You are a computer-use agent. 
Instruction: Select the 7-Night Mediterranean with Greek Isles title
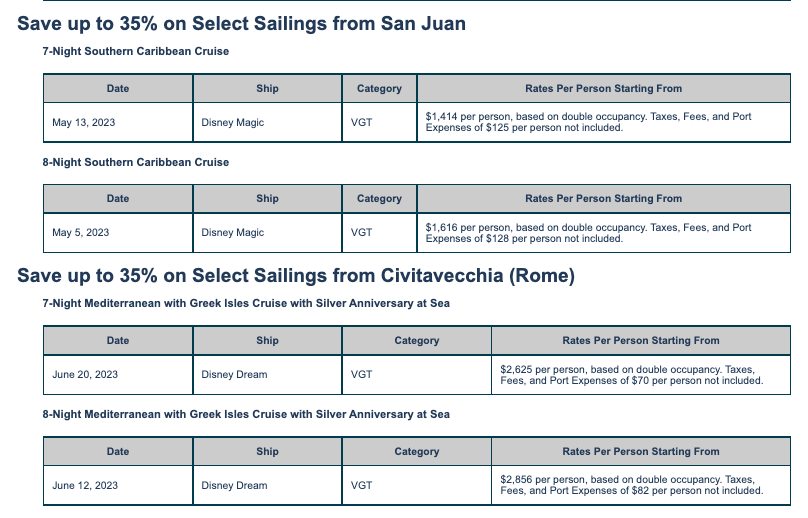point(246,304)
